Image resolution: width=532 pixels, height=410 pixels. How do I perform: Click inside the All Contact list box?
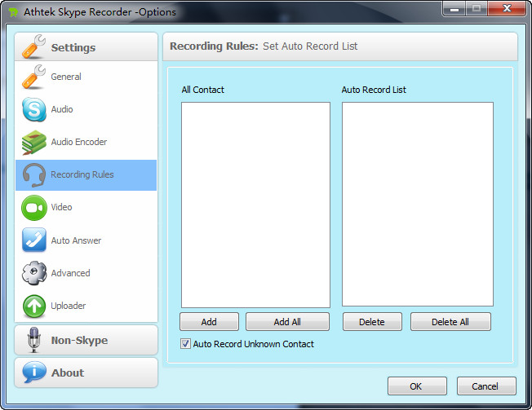click(255, 205)
